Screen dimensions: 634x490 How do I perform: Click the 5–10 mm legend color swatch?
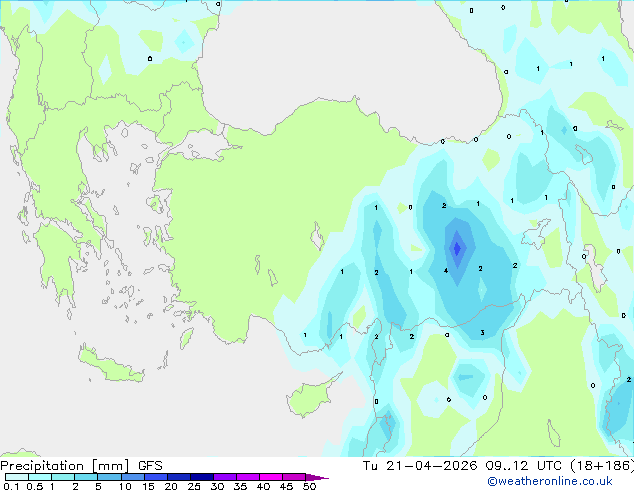(109, 477)
